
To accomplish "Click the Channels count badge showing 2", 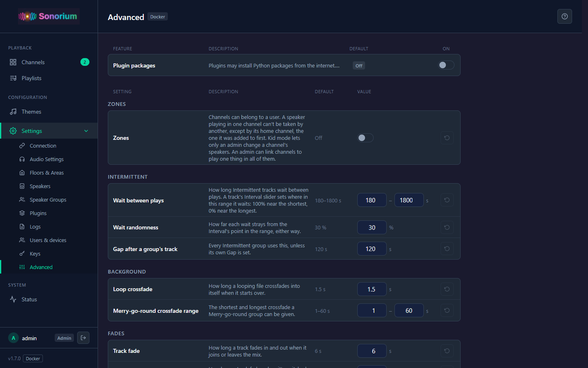I will (x=85, y=62).
